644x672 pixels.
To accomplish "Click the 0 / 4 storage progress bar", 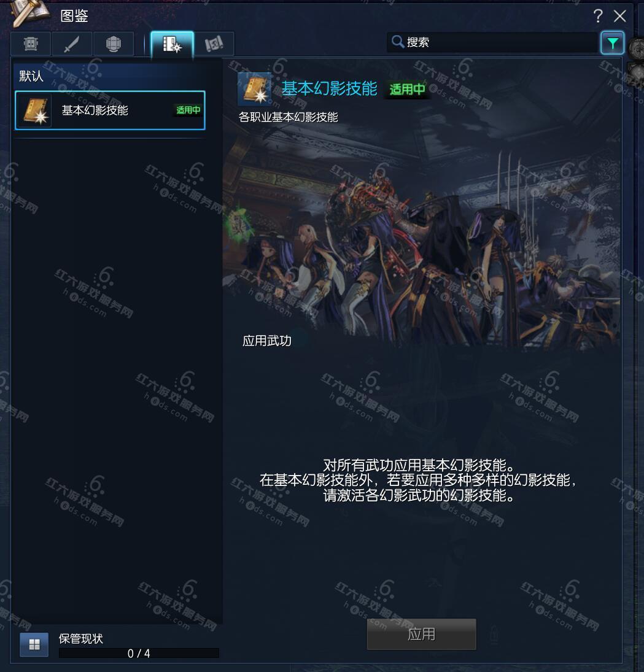I will point(139,653).
